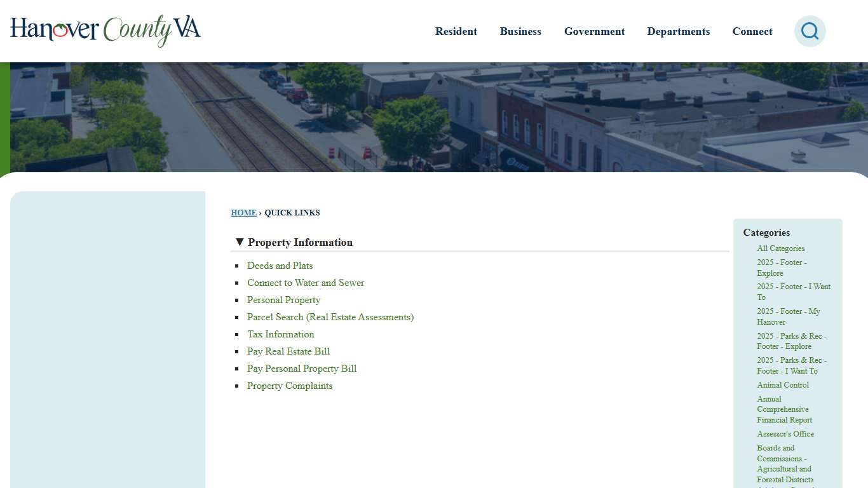Collapse the Property Information section triangle
This screenshot has width=868, height=488.
[240, 241]
